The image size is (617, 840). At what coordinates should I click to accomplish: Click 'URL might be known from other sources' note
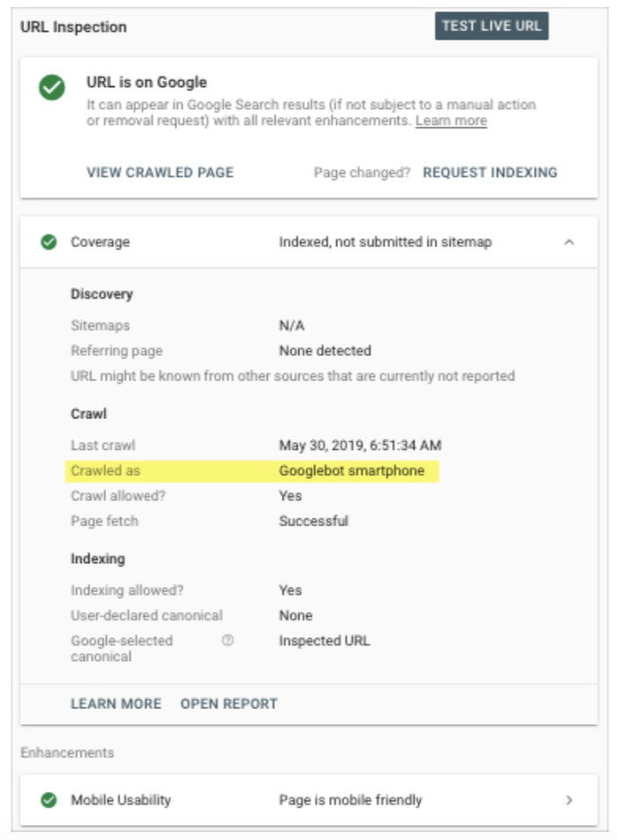coord(293,376)
